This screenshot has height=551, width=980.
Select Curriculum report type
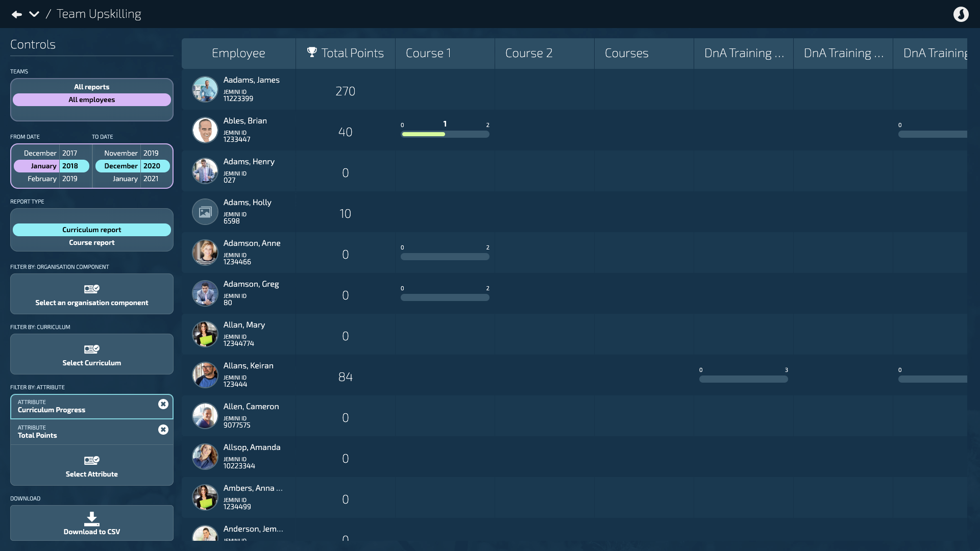pyautogui.click(x=92, y=230)
